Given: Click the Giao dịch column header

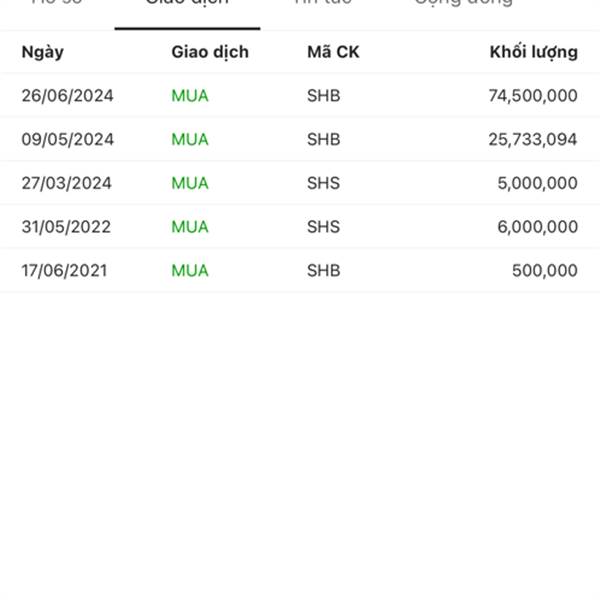Looking at the screenshot, I should coord(210,52).
